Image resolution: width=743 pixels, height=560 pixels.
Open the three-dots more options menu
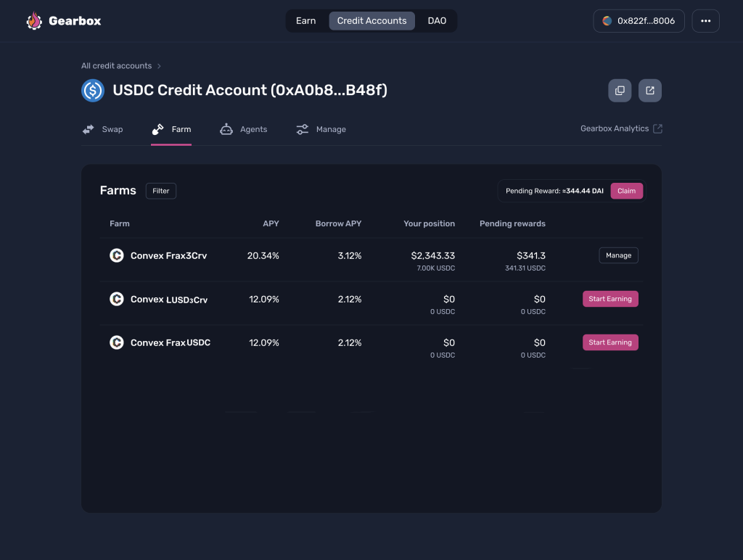click(x=705, y=21)
